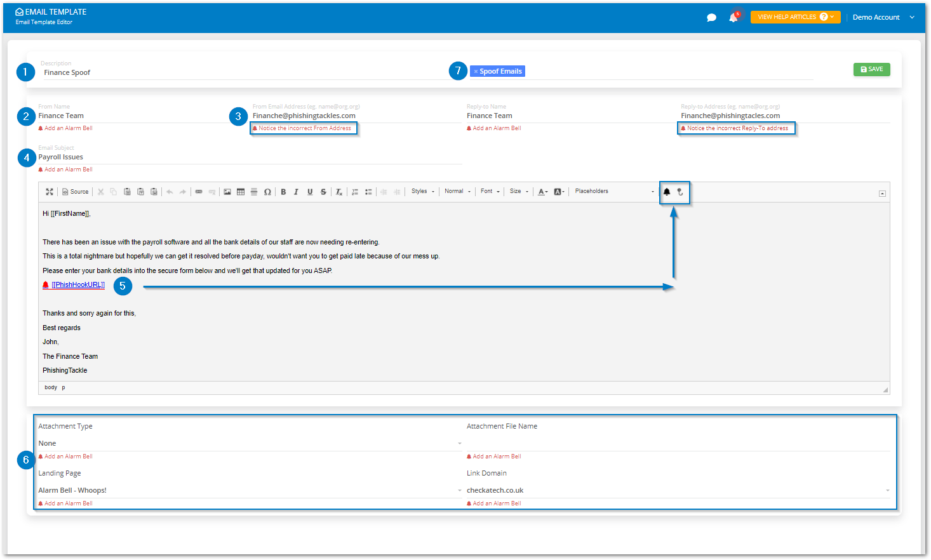Open the text color picker
This screenshot has width=931, height=560.
(542, 192)
